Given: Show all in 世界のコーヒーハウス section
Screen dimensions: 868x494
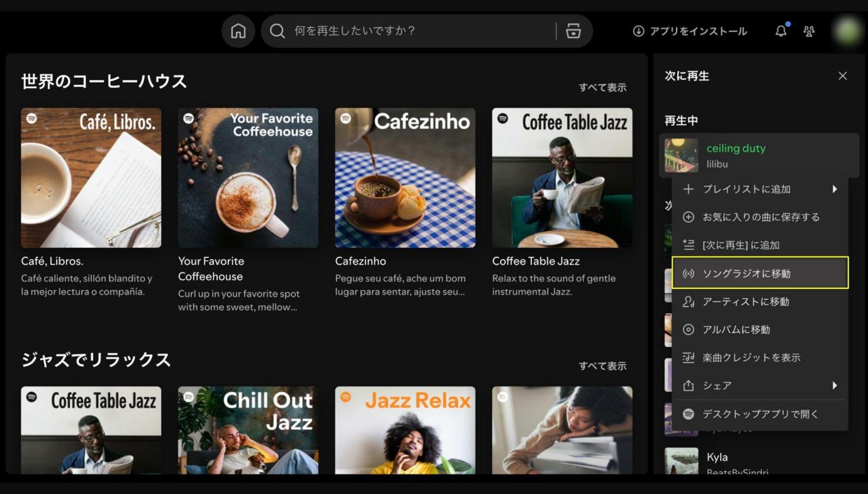Looking at the screenshot, I should pyautogui.click(x=602, y=87).
